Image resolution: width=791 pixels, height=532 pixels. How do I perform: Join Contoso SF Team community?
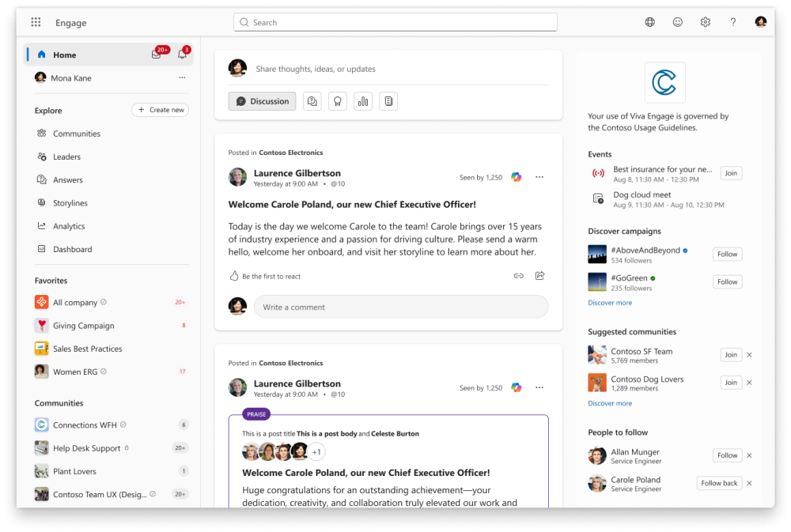coord(731,354)
